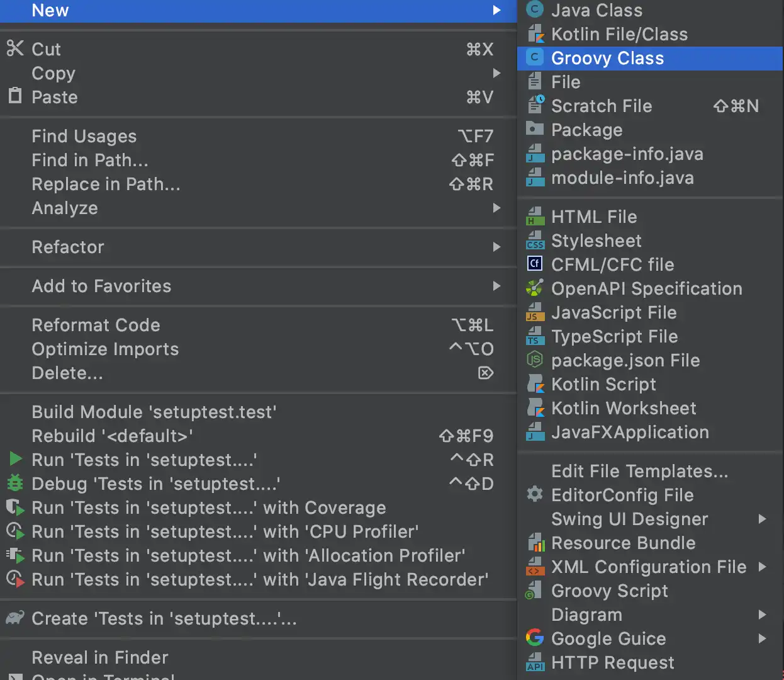Viewport: 784px width, 680px height.
Task: Choose Swing UI Designer entry
Action: [651, 519]
